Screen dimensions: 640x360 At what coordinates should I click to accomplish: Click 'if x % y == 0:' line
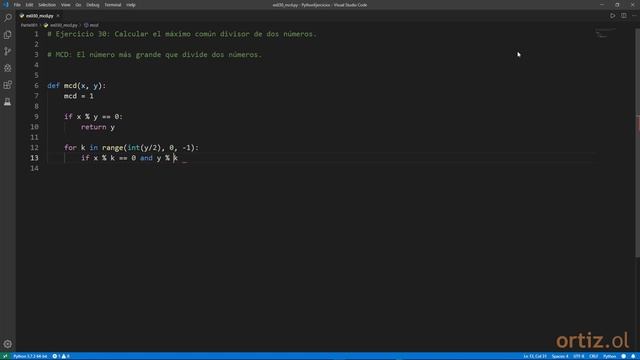coord(93,117)
